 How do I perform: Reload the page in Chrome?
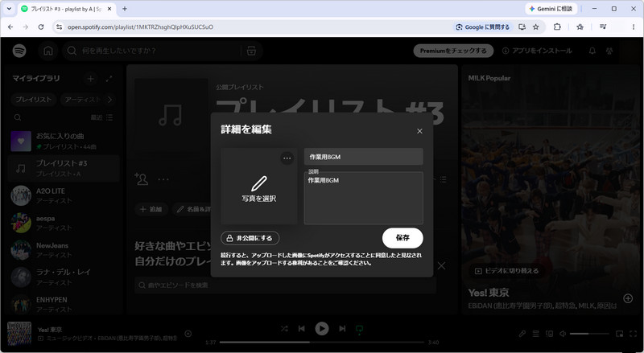coord(41,27)
